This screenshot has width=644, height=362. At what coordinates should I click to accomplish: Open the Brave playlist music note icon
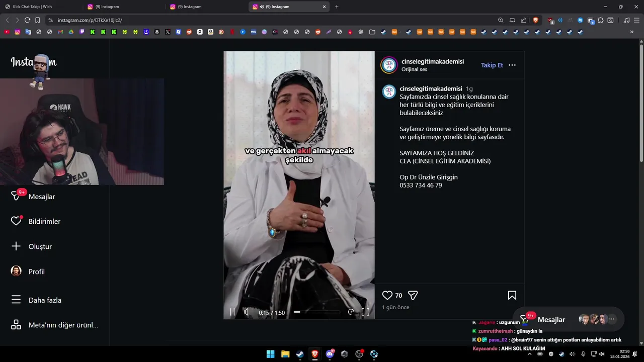pos(626,20)
